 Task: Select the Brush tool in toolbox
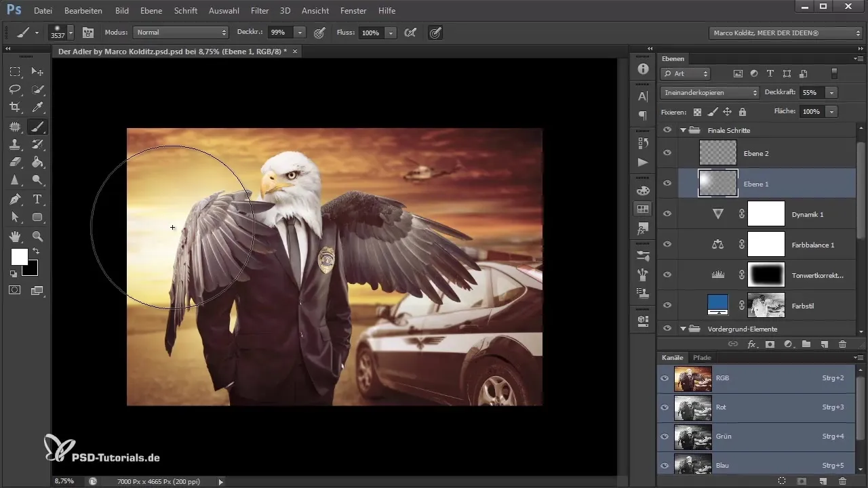click(x=38, y=126)
